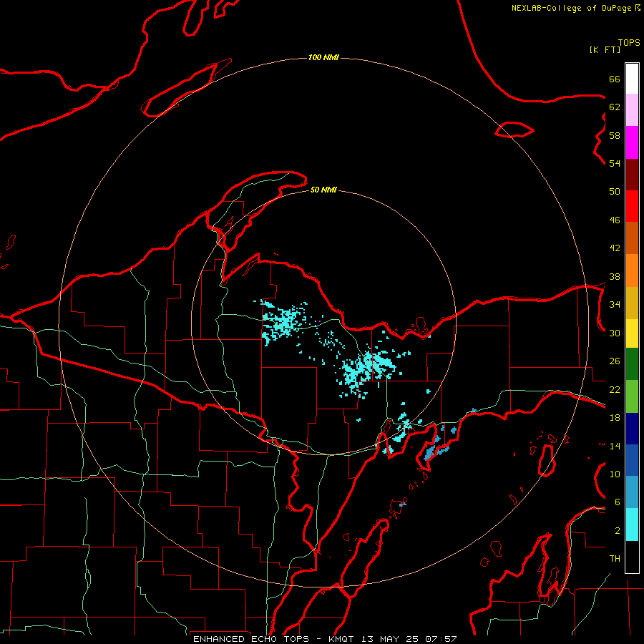This screenshot has width=644, height=644.
Task: Click the legend value 46
Action: click(x=615, y=220)
